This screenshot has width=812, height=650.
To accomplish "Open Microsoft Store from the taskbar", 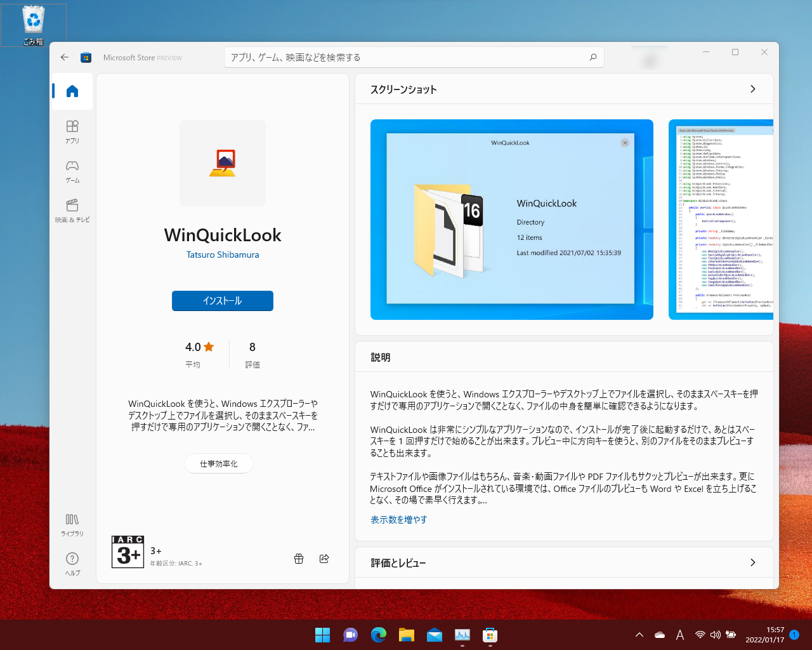I will 490,634.
